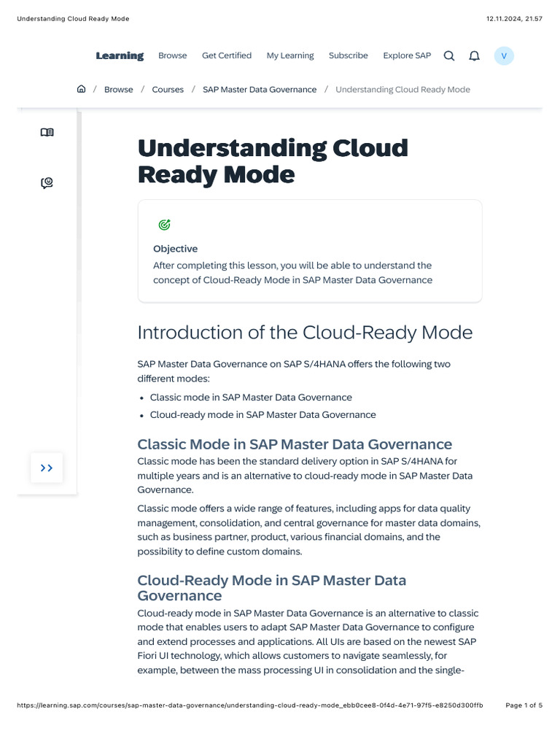Click Understanding Cloud Ready Mode breadcrumb
The image size is (560, 747).
tap(402, 90)
